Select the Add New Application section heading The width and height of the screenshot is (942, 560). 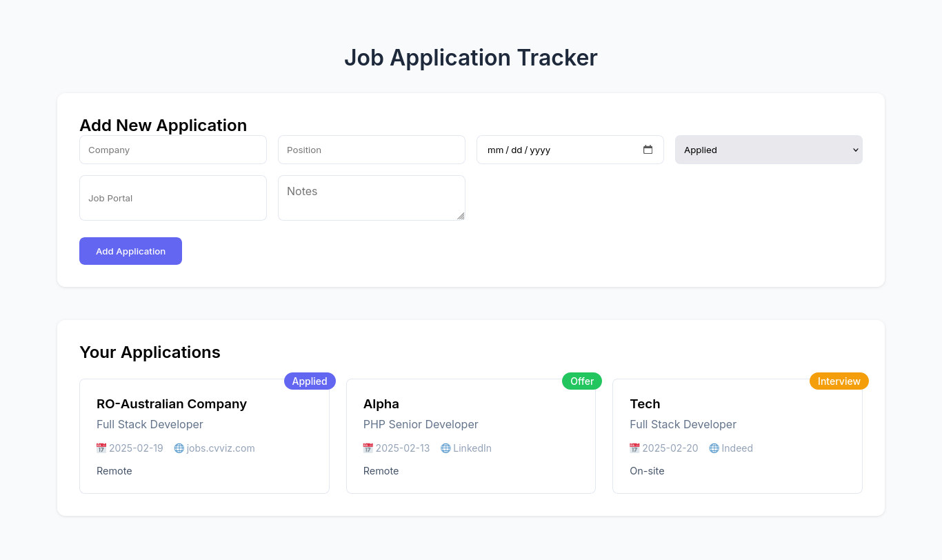[x=163, y=126]
